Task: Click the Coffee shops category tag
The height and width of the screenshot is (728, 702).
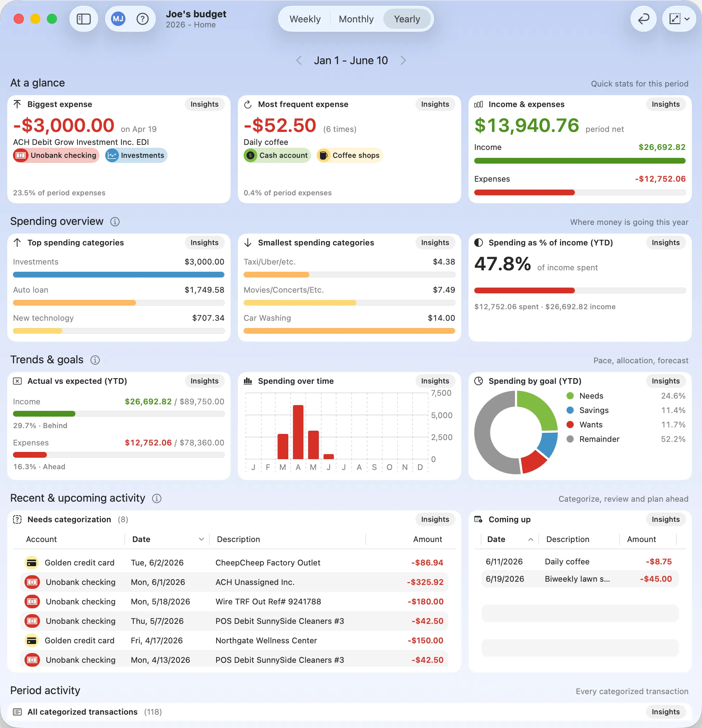Action: tap(350, 156)
